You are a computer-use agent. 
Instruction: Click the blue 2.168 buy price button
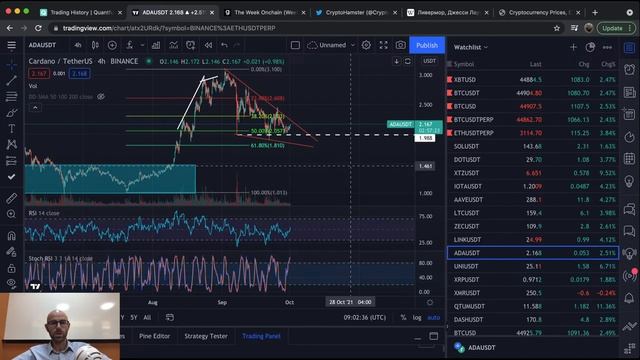pyautogui.click(x=79, y=74)
